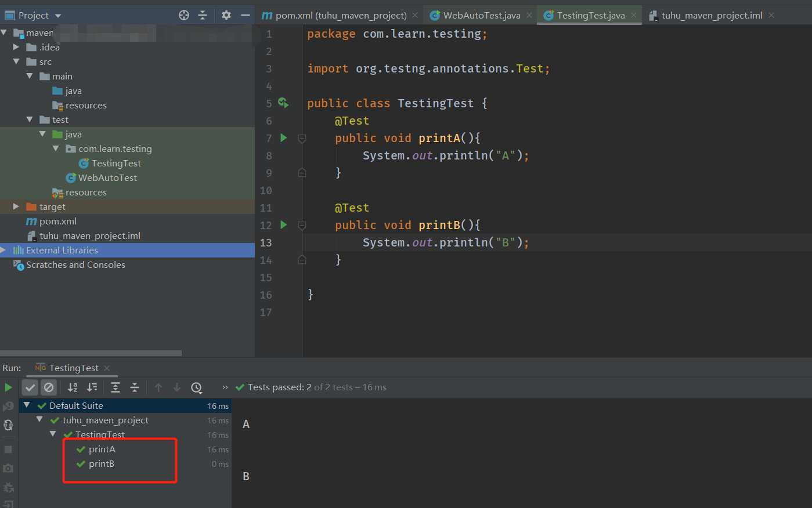Select TestingTest class in project tree

(116, 164)
